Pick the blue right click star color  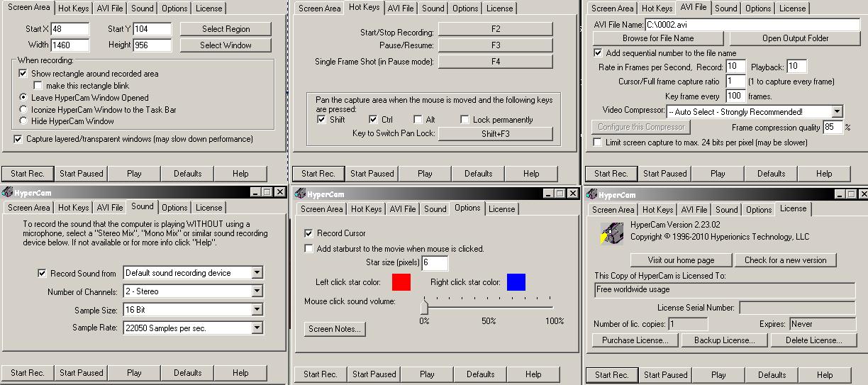click(516, 282)
